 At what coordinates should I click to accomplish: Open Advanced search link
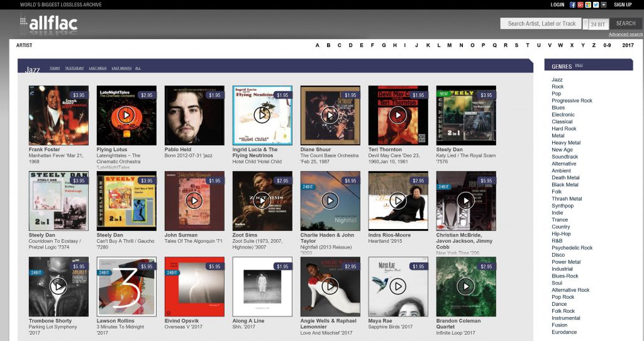[626, 35]
